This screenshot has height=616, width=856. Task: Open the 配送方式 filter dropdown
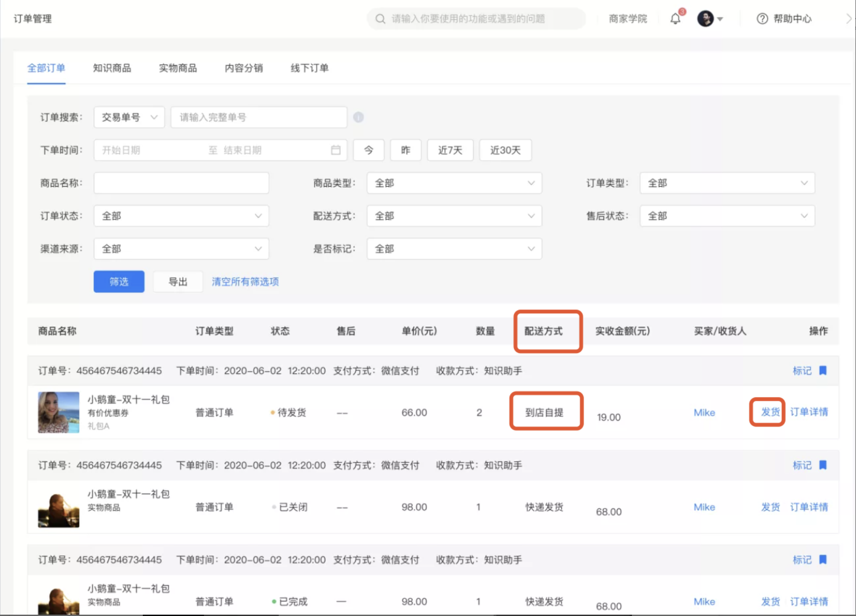click(x=454, y=216)
